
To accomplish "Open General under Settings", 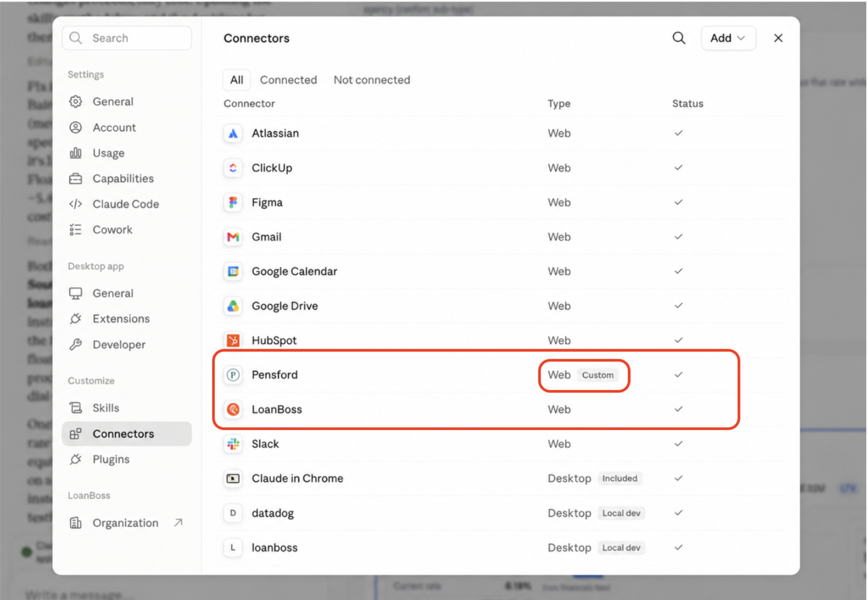I will 127,101.
